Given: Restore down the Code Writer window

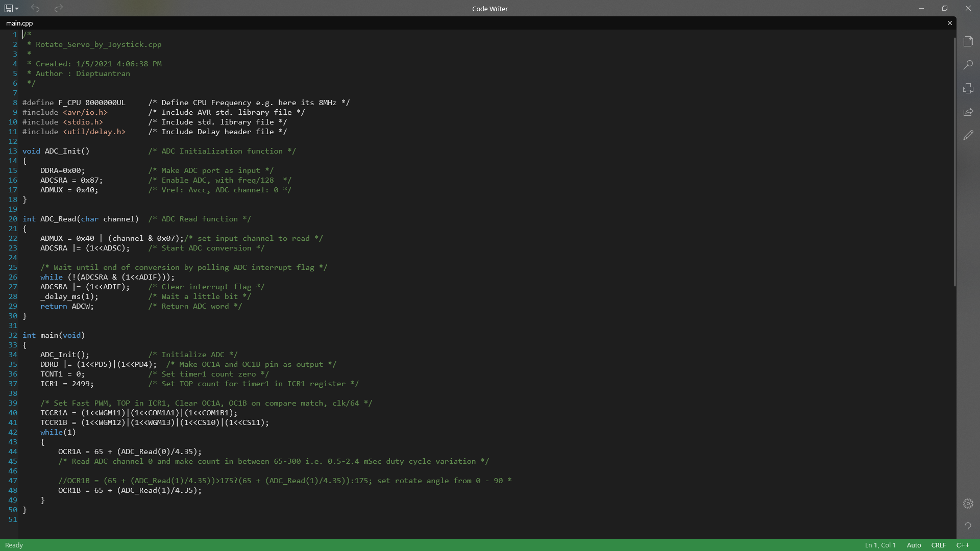Looking at the screenshot, I should 945,8.
